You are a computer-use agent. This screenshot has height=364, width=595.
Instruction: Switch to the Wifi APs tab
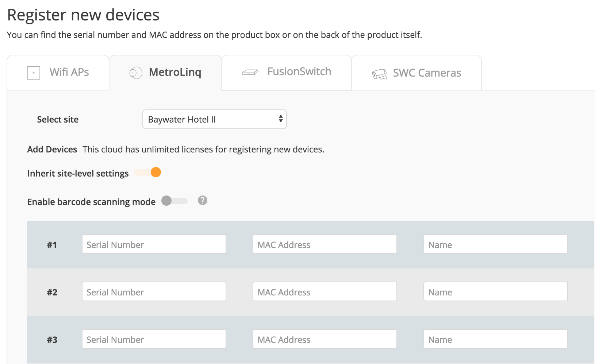coord(69,72)
